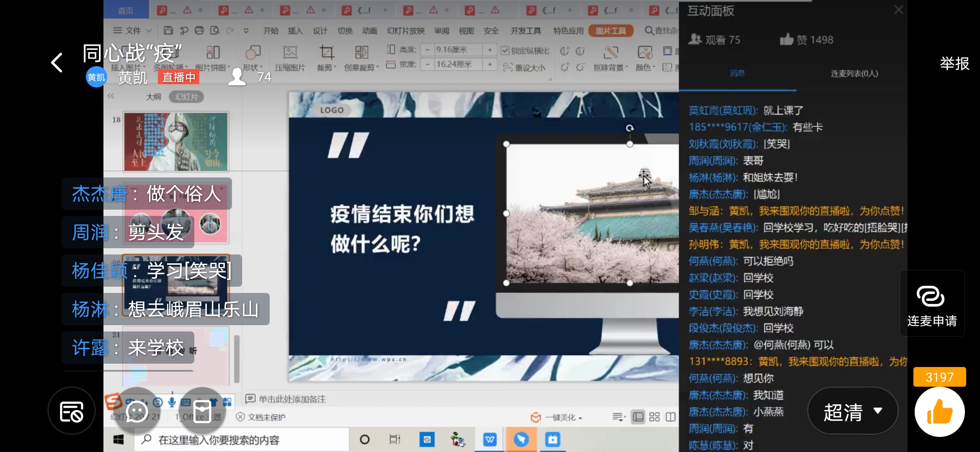Screen dimensions: 980x452
Task: Switch to the 消息 tab
Action: coord(737,73)
